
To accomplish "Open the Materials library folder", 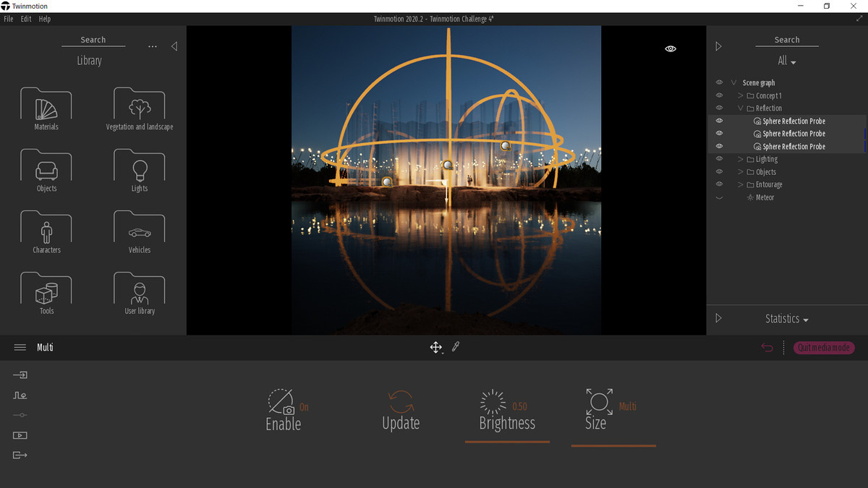I will pos(46,109).
